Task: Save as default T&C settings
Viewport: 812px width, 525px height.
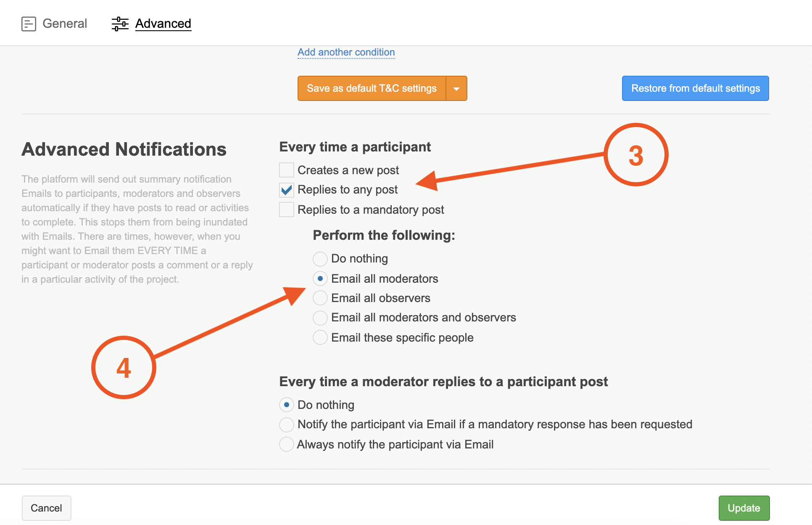Action: click(372, 88)
